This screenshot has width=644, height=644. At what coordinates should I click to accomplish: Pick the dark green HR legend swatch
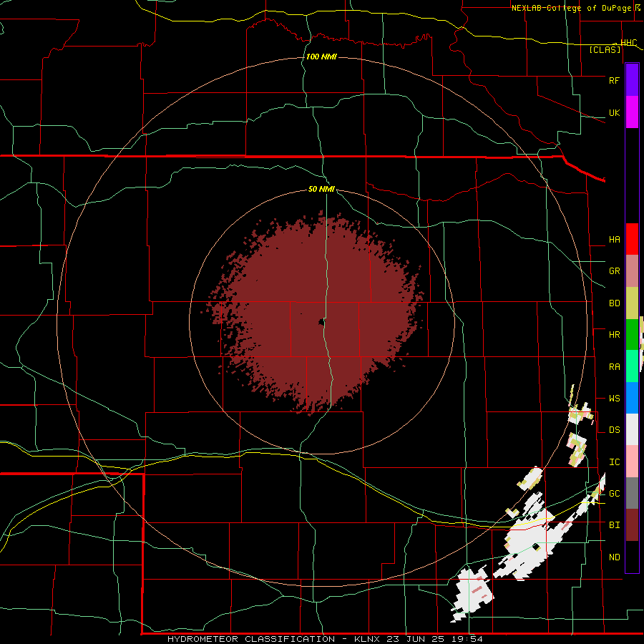(632, 335)
